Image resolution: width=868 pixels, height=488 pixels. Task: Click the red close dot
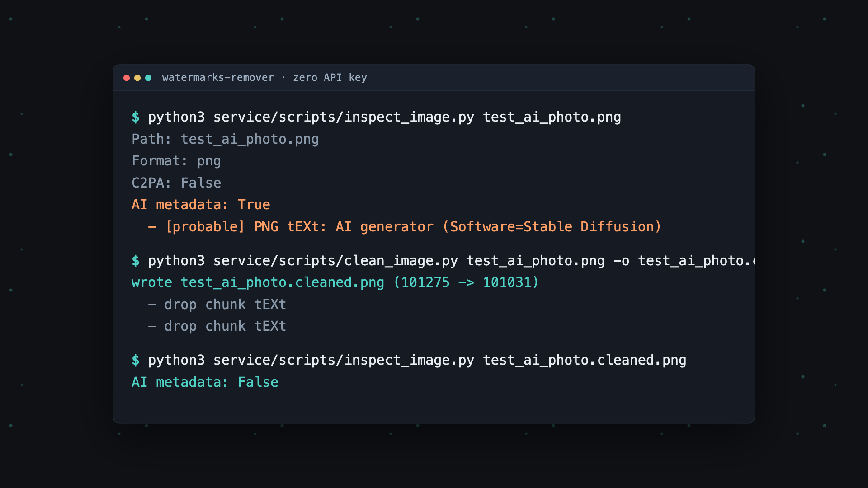click(x=127, y=78)
